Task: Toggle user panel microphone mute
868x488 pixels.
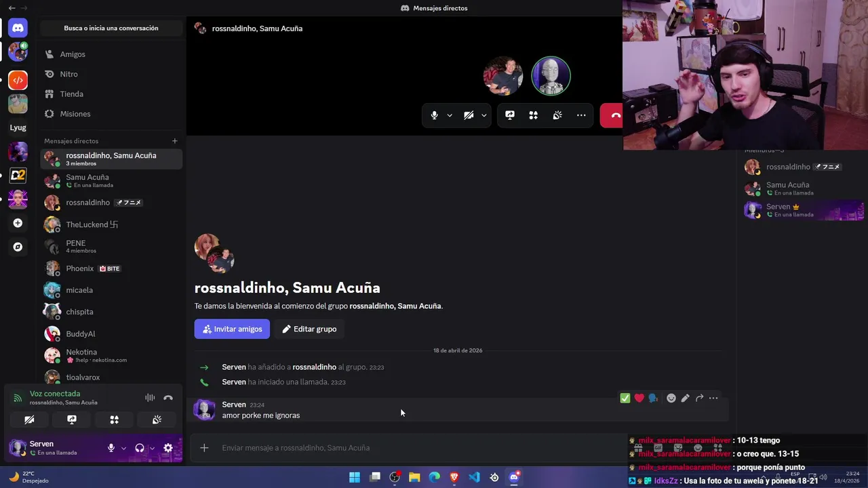Action: click(x=111, y=448)
